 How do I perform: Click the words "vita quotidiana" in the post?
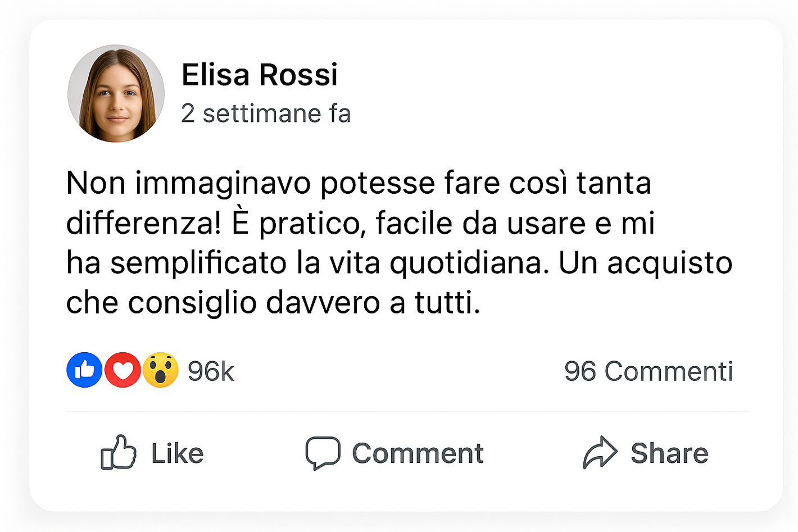tap(438, 263)
